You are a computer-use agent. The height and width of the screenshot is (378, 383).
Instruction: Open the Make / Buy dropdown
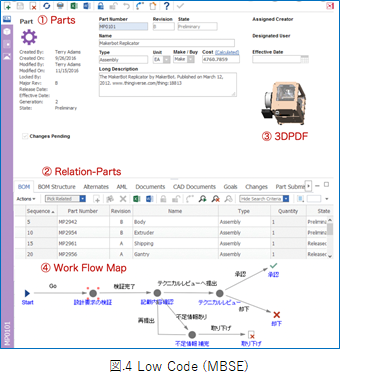[x=191, y=59]
